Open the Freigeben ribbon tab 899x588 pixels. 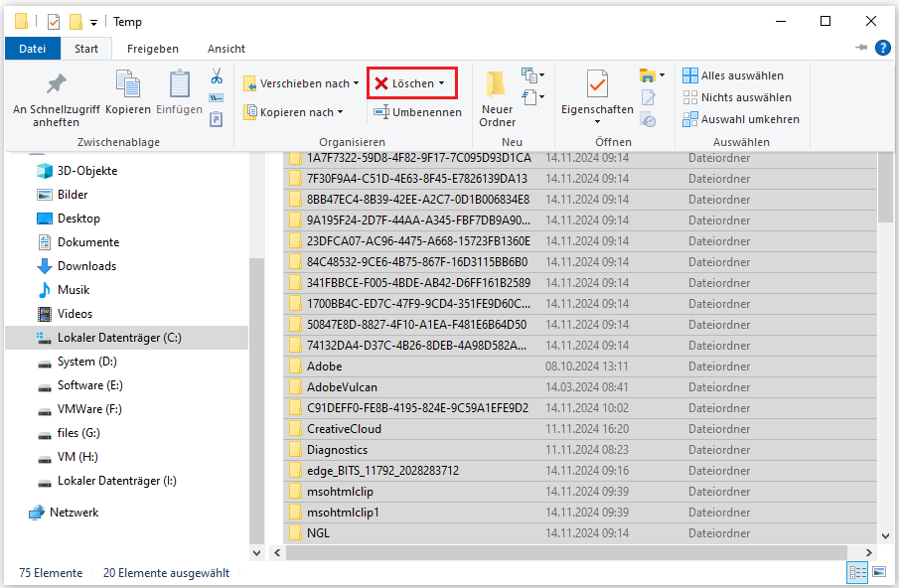tap(153, 49)
